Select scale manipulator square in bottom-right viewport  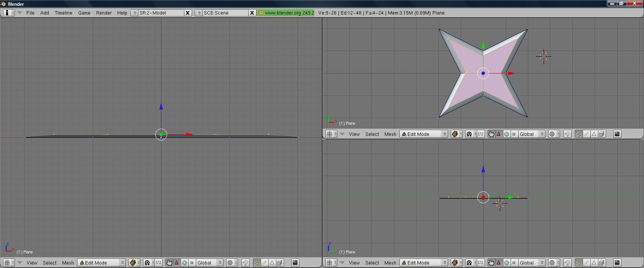tap(514, 263)
